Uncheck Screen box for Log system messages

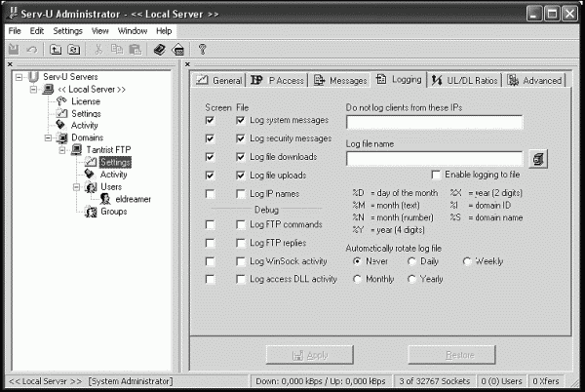[x=210, y=120]
